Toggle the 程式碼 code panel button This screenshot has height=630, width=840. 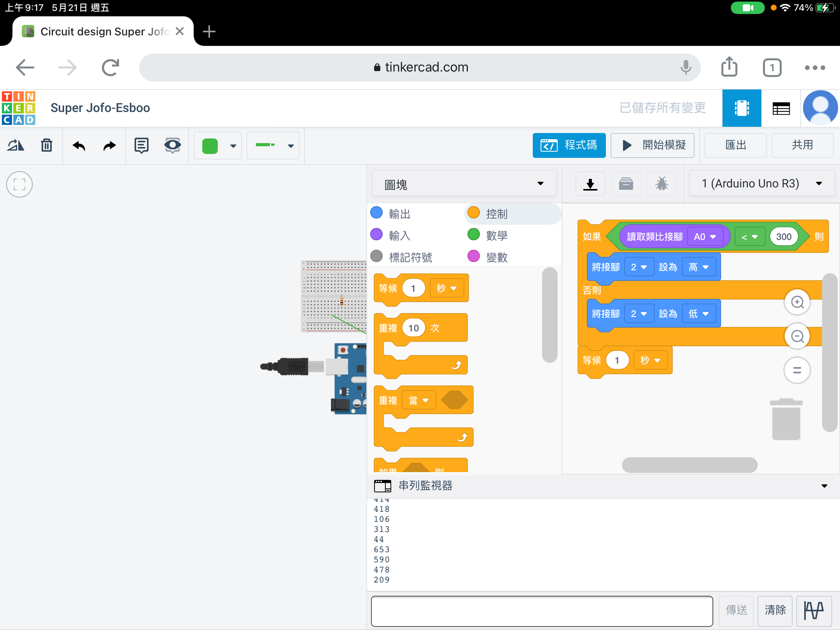point(569,145)
